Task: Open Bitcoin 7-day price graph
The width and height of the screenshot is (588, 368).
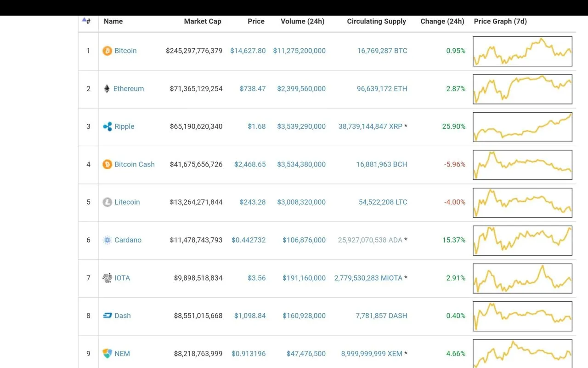Action: 523,51
